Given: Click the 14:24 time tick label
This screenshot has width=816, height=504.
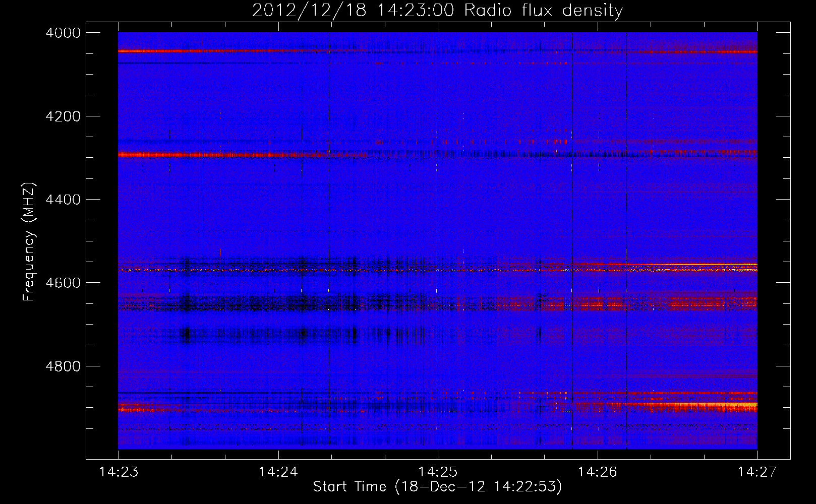Looking at the screenshot, I should 278,472.
